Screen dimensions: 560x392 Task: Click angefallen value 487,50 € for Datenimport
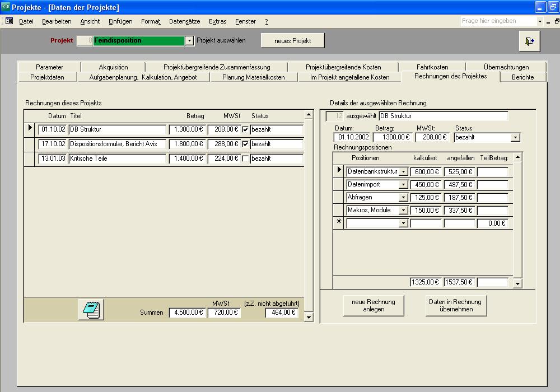pos(460,185)
